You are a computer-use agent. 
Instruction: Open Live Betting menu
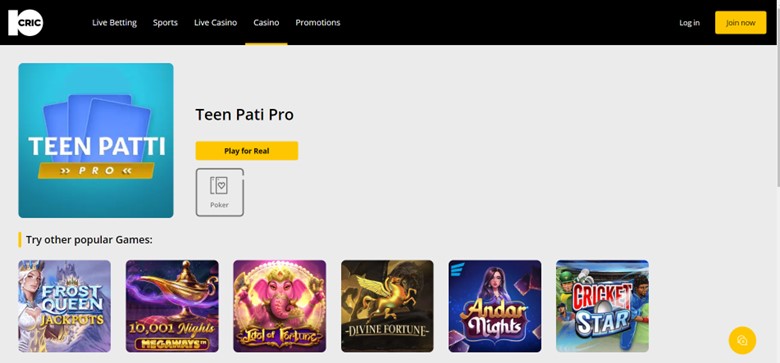coord(114,23)
